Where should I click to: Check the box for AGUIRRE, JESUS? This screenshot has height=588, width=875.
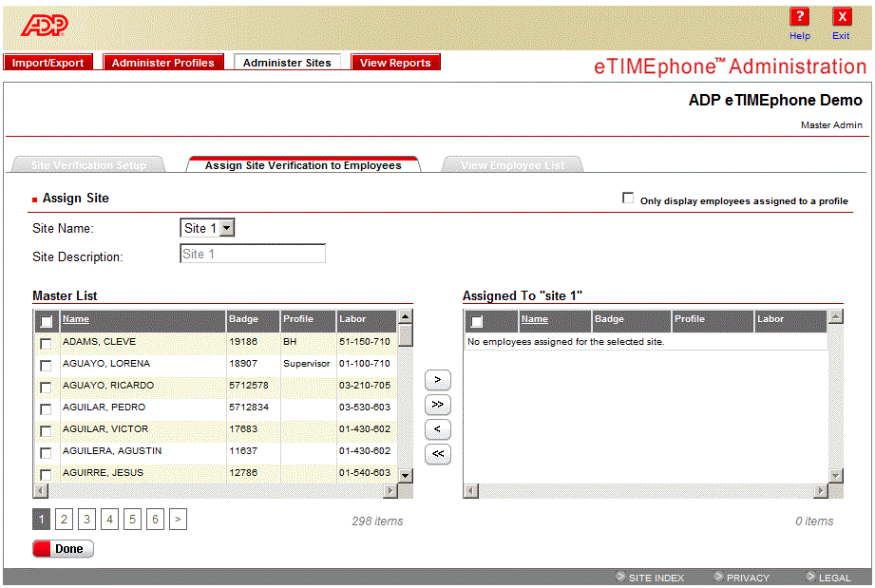[46, 474]
